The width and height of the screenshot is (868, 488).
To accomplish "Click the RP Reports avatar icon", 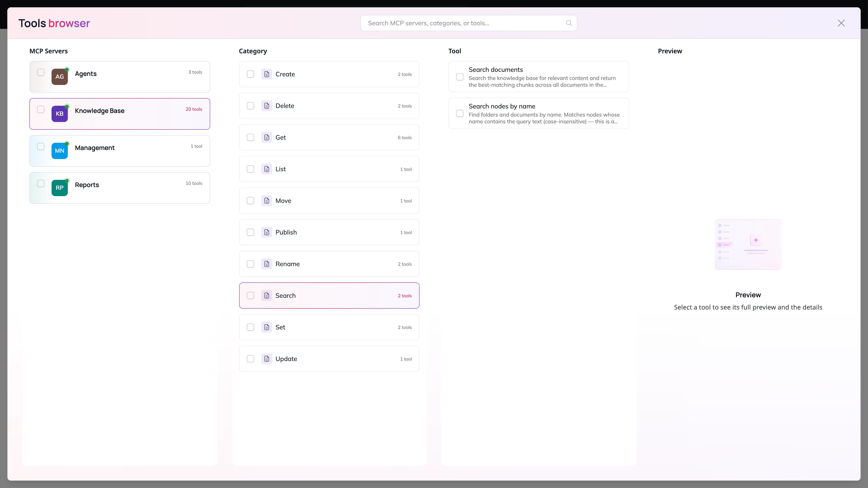I will pyautogui.click(x=60, y=188).
